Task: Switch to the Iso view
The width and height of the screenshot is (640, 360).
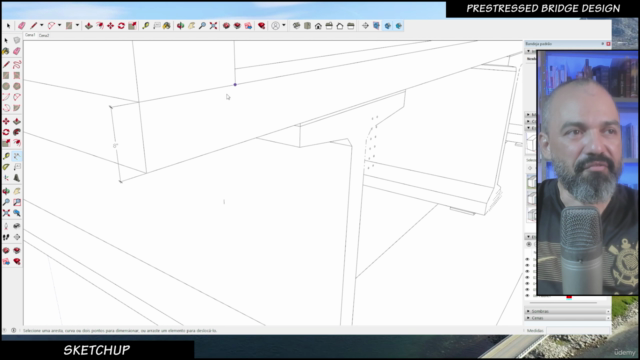Action: (296, 26)
